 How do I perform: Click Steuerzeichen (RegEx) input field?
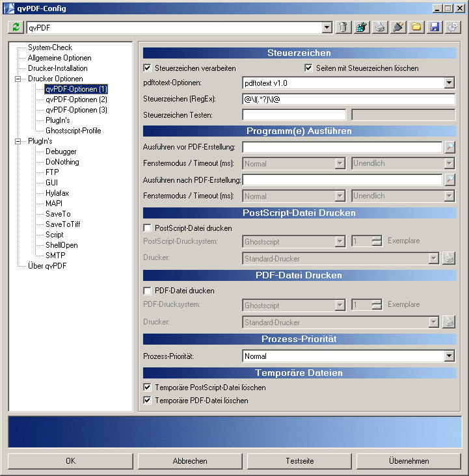tap(349, 99)
